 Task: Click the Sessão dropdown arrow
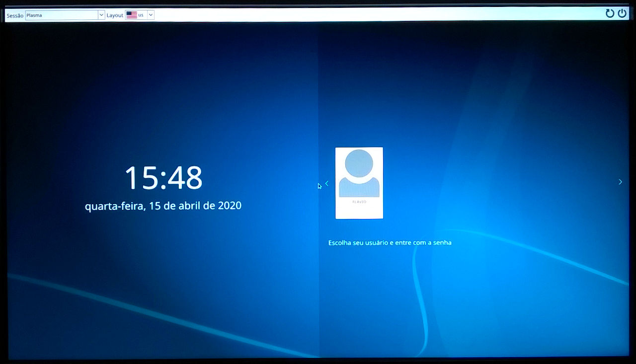click(x=101, y=15)
